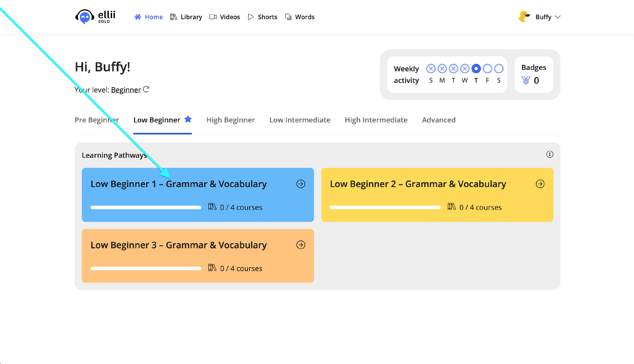Click the star next to Low Beginner
Viewport: 634px width, 364px height.
(x=188, y=119)
